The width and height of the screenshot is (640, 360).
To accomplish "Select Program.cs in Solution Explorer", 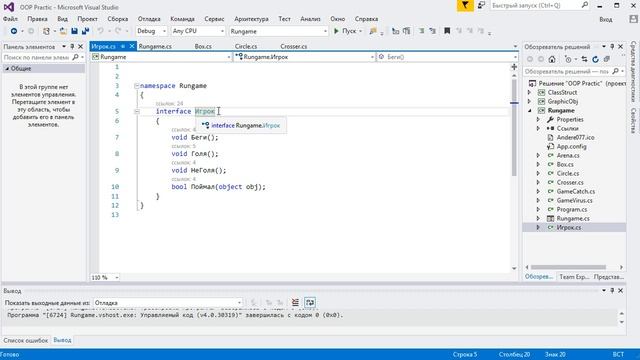I will [x=572, y=209].
